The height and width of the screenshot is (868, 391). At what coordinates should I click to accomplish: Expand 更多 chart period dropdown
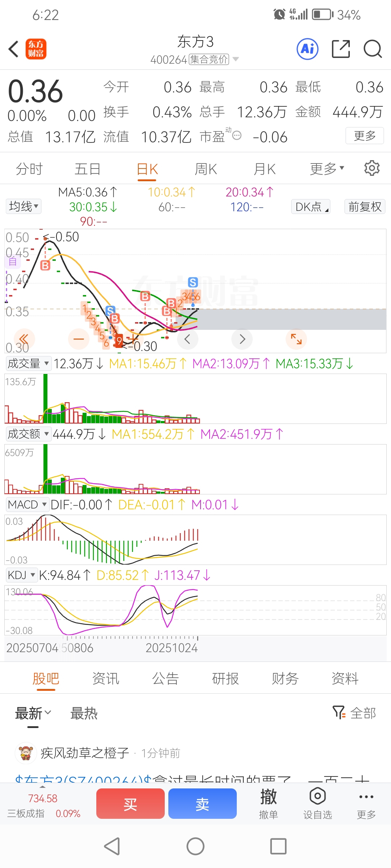coord(327,169)
